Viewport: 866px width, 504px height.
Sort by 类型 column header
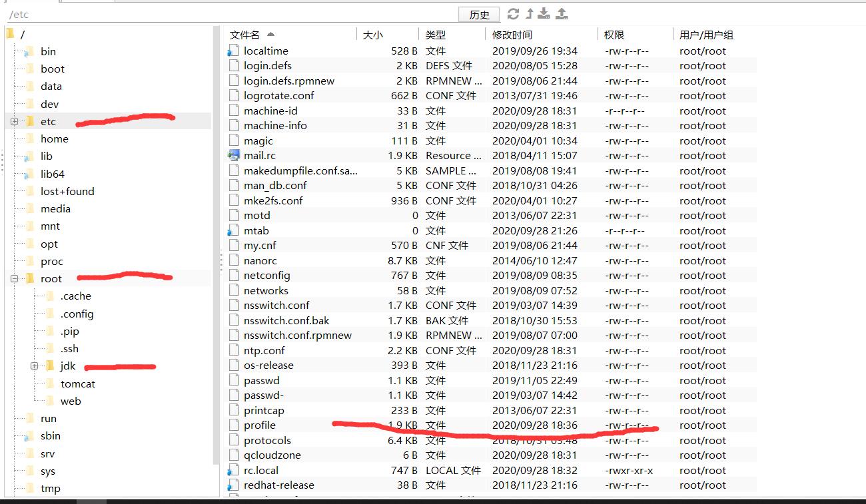click(x=436, y=35)
